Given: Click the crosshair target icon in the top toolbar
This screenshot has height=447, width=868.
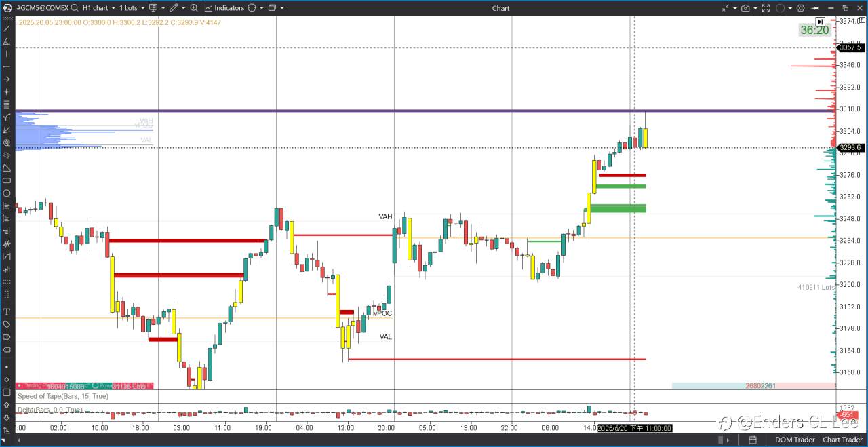Looking at the screenshot, I should [252, 8].
